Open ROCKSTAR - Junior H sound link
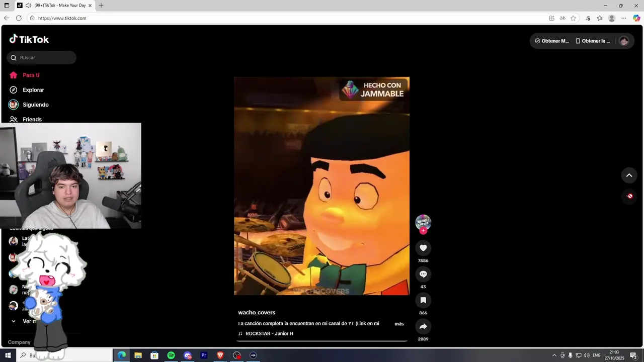The image size is (644, 362). [x=266, y=333]
